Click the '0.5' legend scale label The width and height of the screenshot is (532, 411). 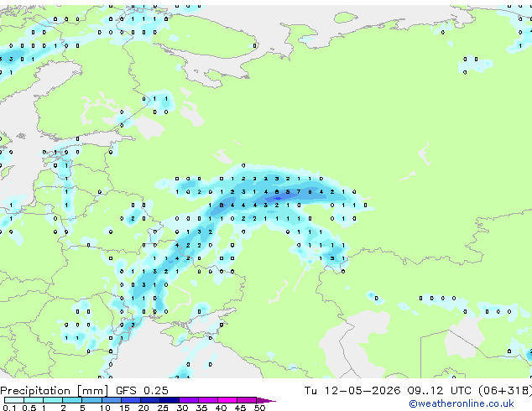[x=29, y=408]
